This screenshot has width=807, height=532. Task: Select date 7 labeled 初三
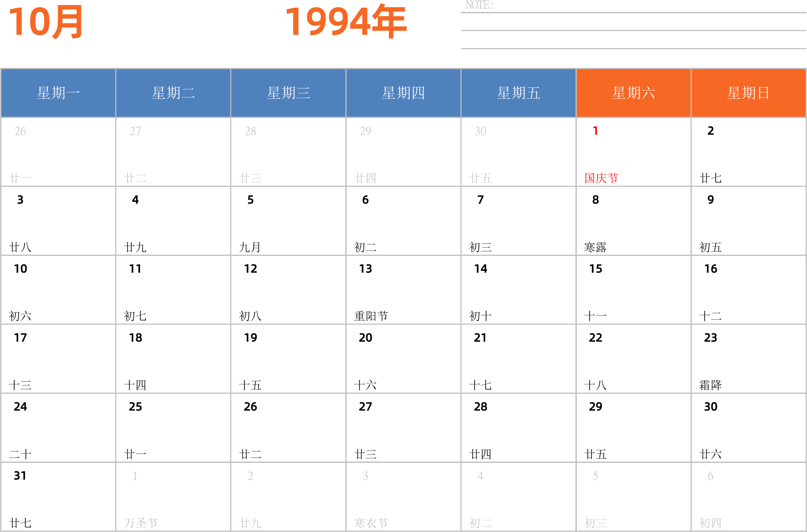[x=480, y=200]
